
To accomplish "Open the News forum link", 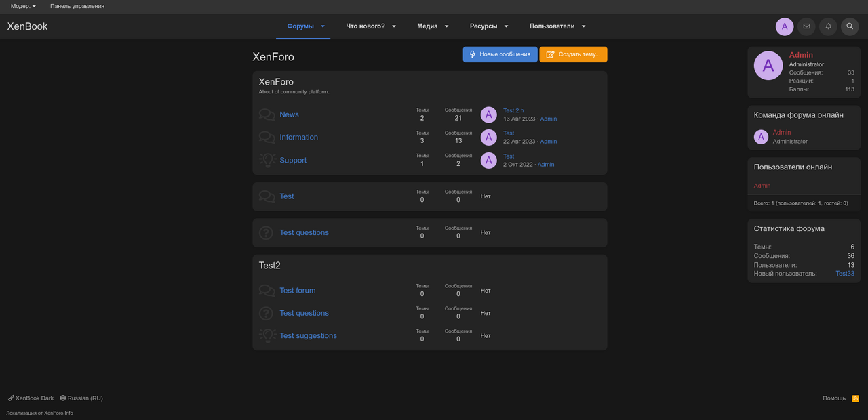I will (x=289, y=114).
